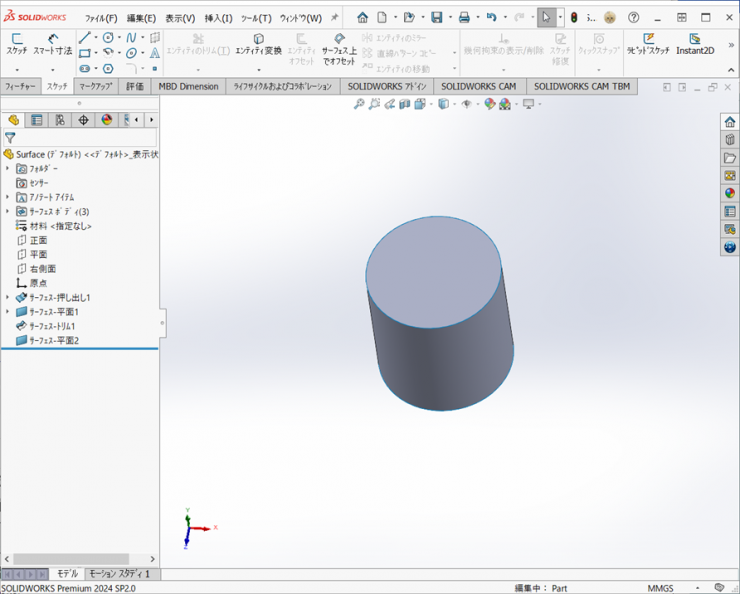Toggle the Instant2D button
The height and width of the screenshot is (594, 740).
[695, 44]
